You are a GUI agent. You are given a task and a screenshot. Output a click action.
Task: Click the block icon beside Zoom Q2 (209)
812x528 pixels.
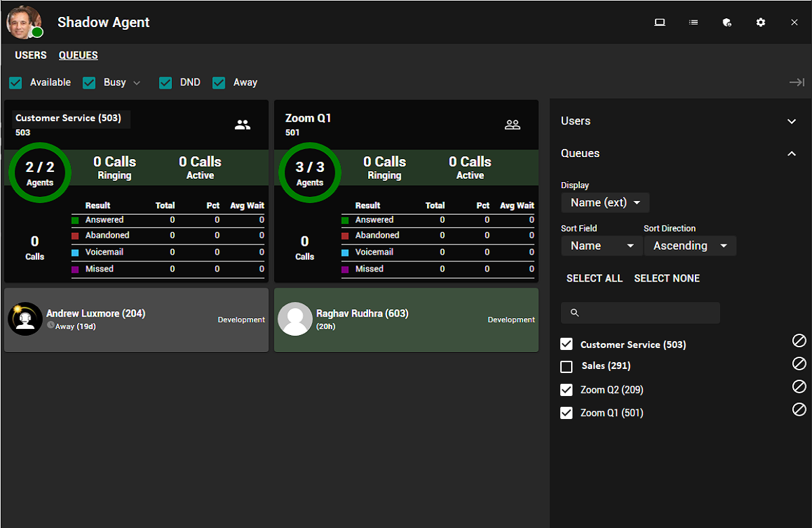point(799,387)
